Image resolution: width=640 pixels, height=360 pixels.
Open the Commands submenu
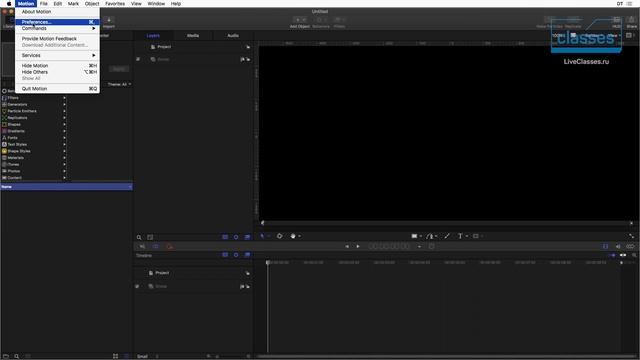57,29
